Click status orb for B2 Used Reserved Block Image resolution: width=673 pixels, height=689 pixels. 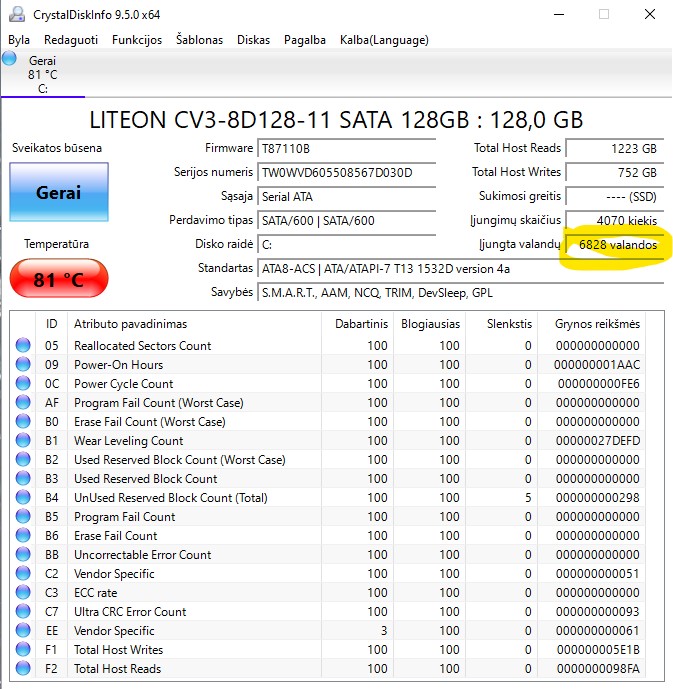click(x=23, y=459)
